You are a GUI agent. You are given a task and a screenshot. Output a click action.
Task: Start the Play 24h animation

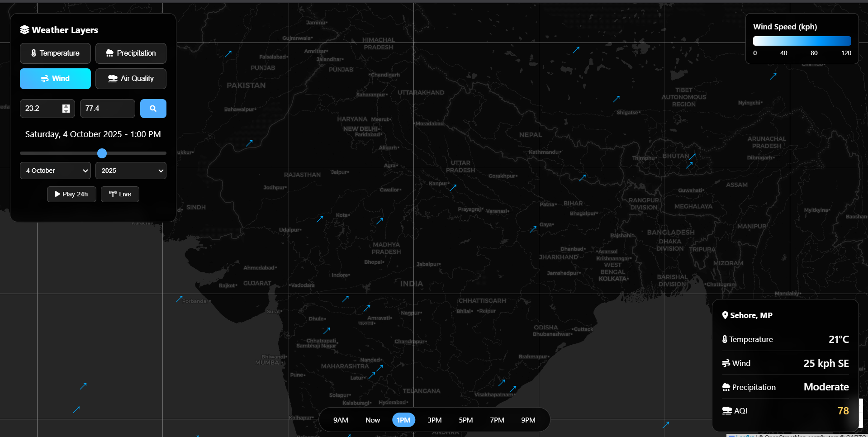point(71,194)
